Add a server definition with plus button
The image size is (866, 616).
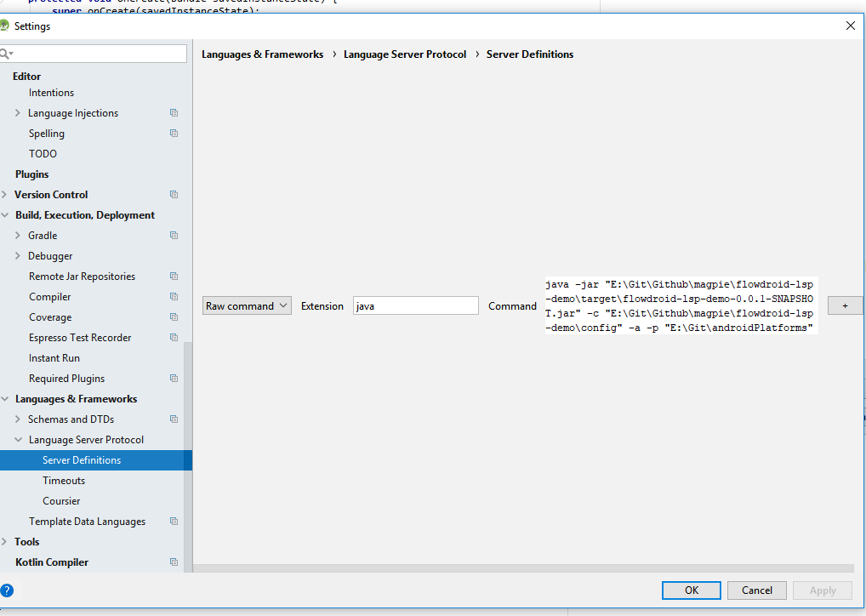point(845,305)
